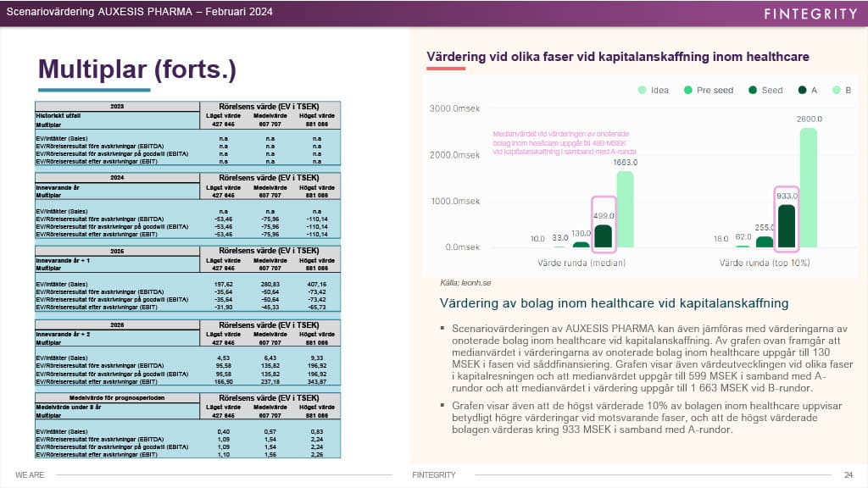Click the "3000.0msek" axis label
The height and width of the screenshot is (488, 868).
[454, 108]
